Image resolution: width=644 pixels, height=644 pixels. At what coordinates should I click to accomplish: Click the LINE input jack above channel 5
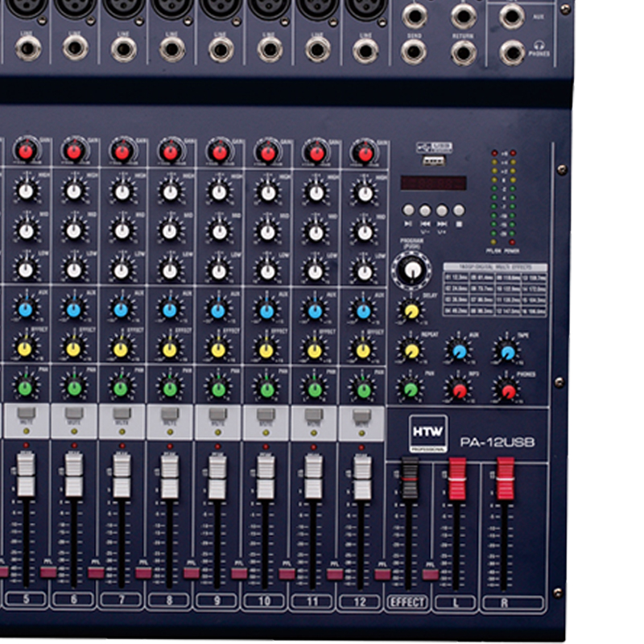click(x=28, y=48)
